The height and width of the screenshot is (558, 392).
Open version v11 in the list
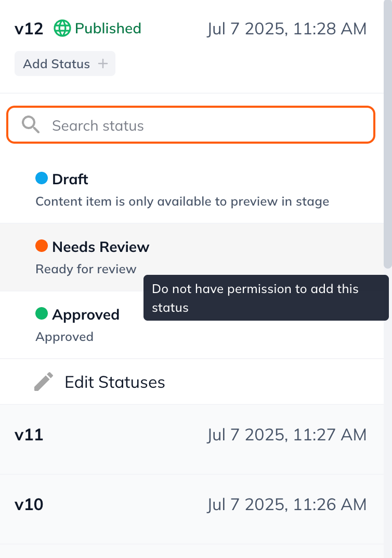[x=29, y=435]
